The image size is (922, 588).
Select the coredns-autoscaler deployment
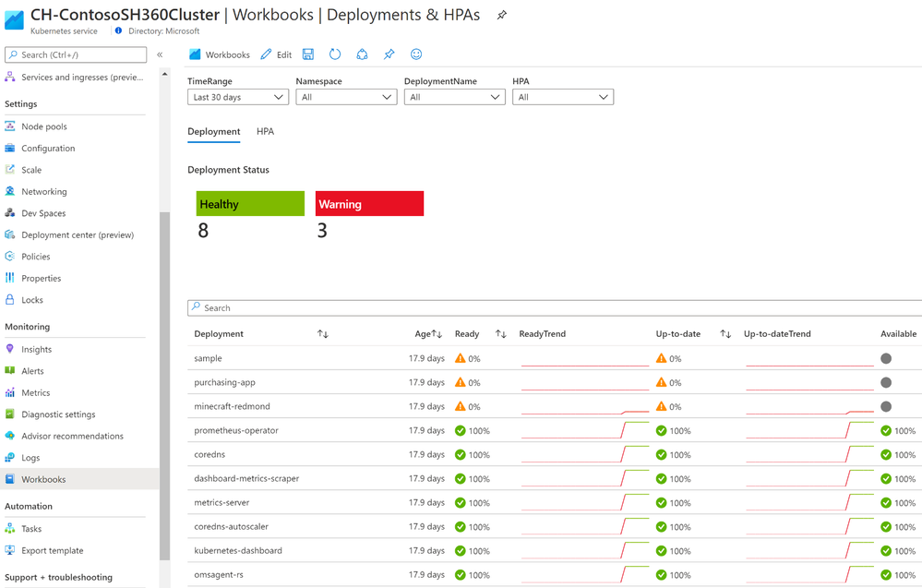(555, 527)
